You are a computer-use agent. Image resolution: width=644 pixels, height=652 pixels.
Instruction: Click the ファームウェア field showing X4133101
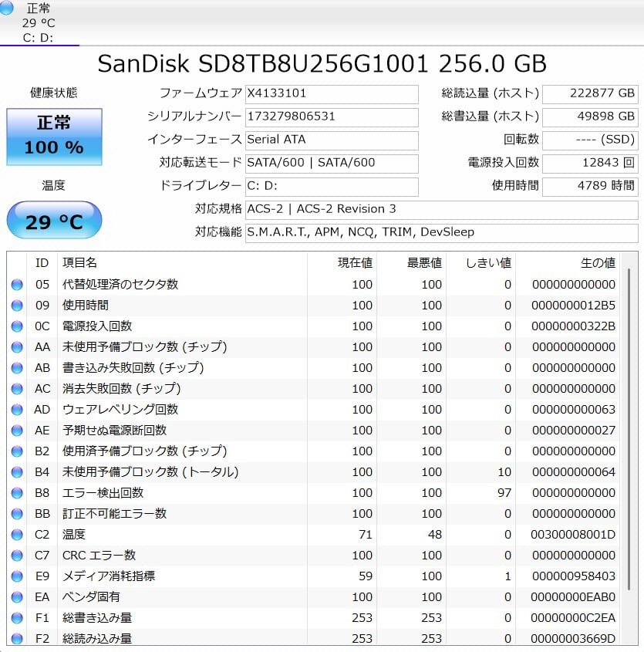click(x=332, y=93)
